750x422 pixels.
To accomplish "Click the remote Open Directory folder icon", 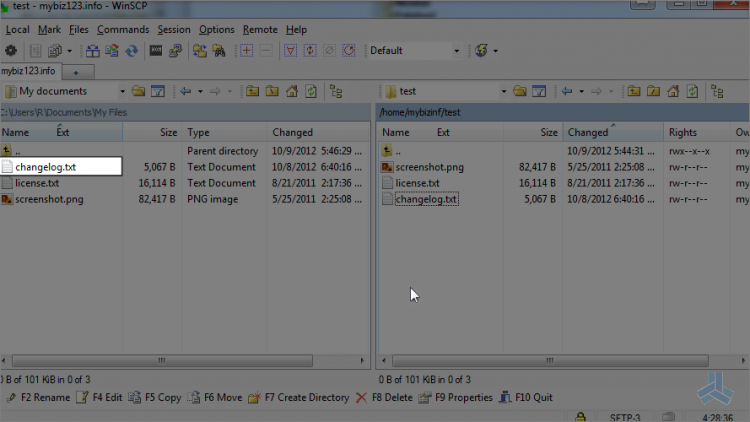I will point(519,91).
